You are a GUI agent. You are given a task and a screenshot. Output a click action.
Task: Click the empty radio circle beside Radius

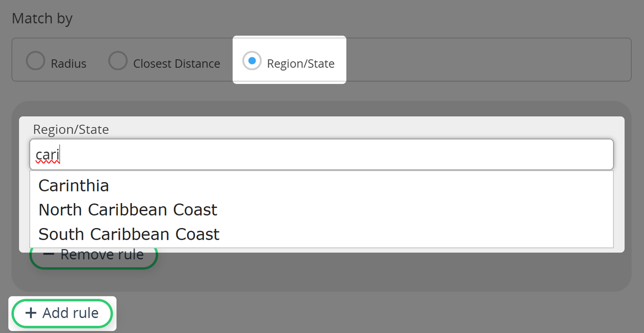pyautogui.click(x=35, y=61)
